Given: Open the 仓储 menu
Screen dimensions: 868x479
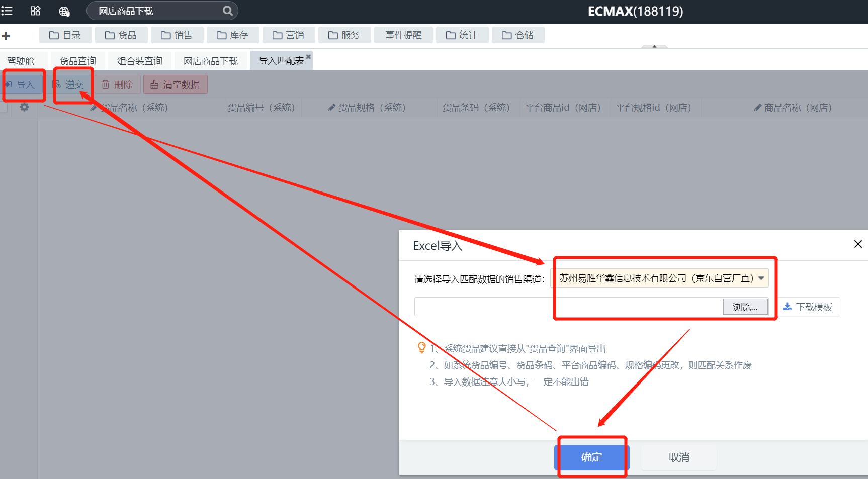Looking at the screenshot, I should coord(518,35).
